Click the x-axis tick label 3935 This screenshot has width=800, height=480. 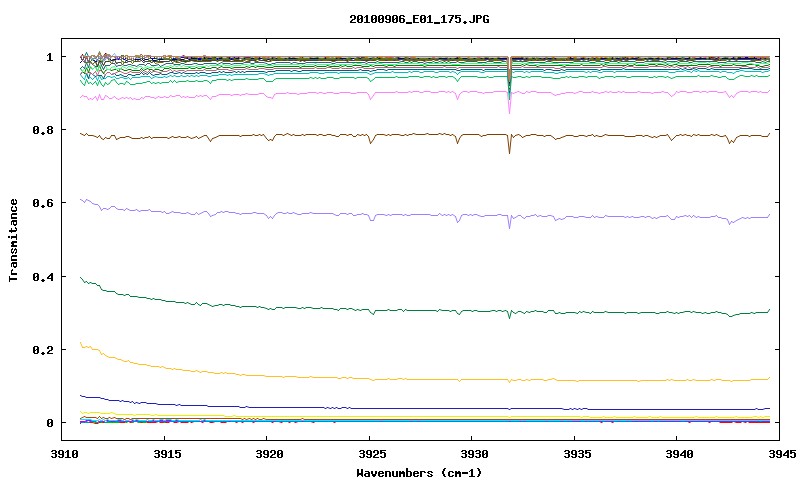click(577, 454)
